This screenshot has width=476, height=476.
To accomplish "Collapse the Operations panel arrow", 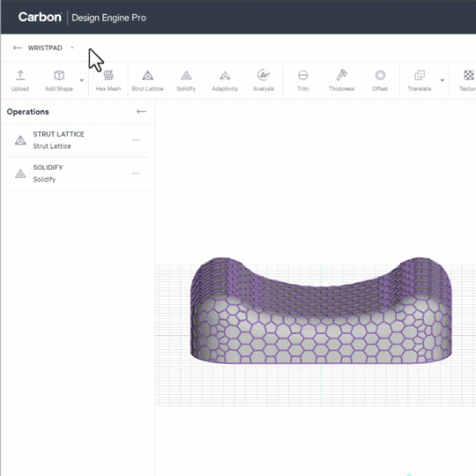I will pyautogui.click(x=141, y=112).
